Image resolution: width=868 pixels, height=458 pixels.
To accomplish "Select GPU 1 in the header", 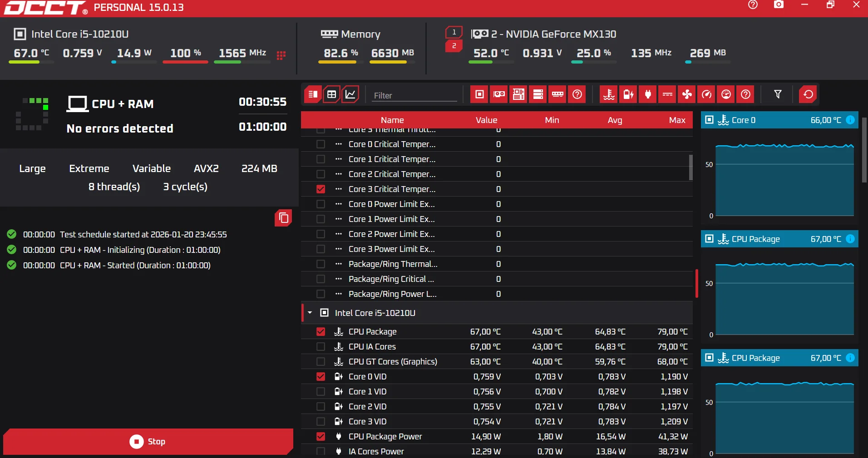I will (x=454, y=32).
